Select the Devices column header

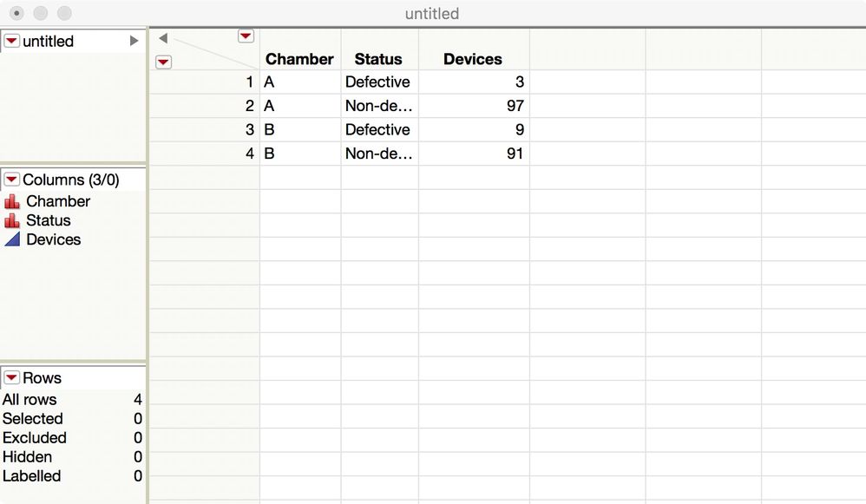(x=473, y=59)
